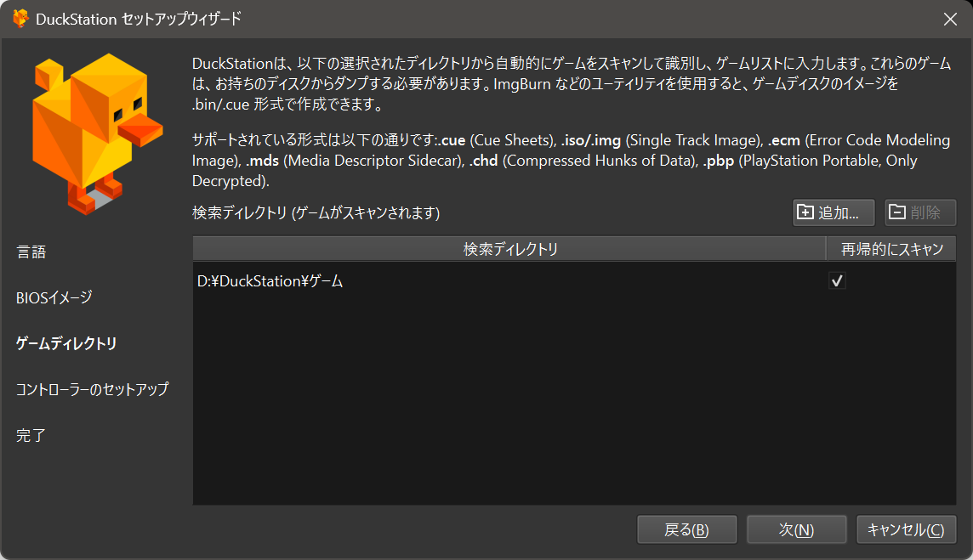The width and height of the screenshot is (973, 560).
Task: Click the 検索ディレクトリ (ゲームがスキャンされます) label
Action: point(316,212)
